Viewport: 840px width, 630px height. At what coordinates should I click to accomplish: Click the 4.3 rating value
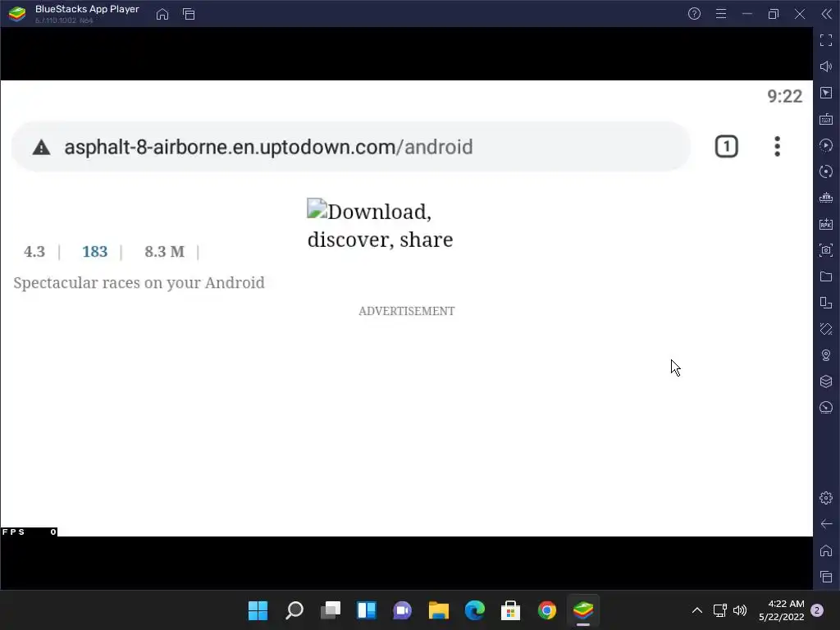click(34, 251)
